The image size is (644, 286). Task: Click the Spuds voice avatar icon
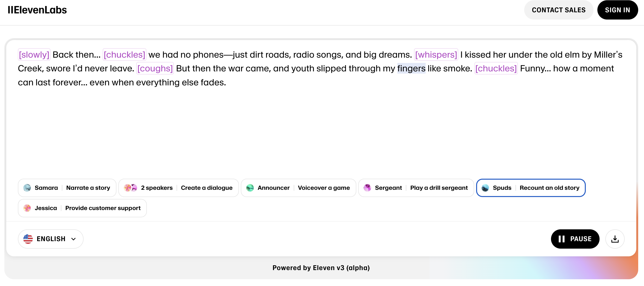486,188
